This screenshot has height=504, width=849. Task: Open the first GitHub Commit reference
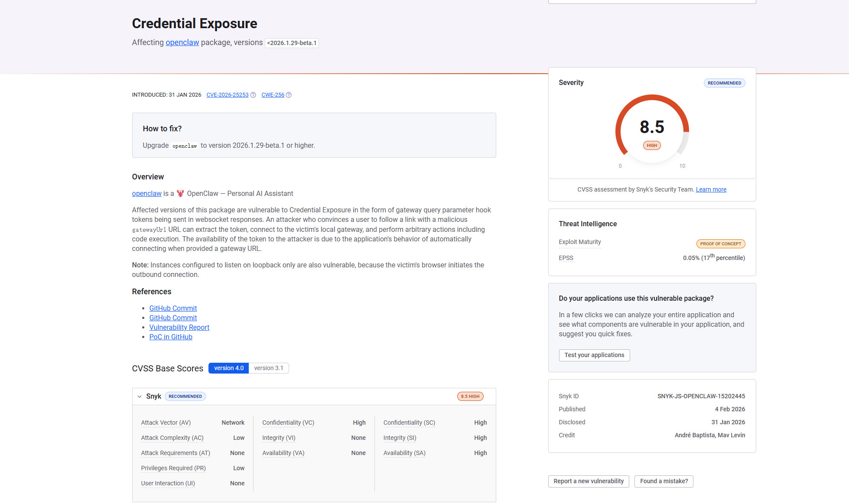coord(173,308)
